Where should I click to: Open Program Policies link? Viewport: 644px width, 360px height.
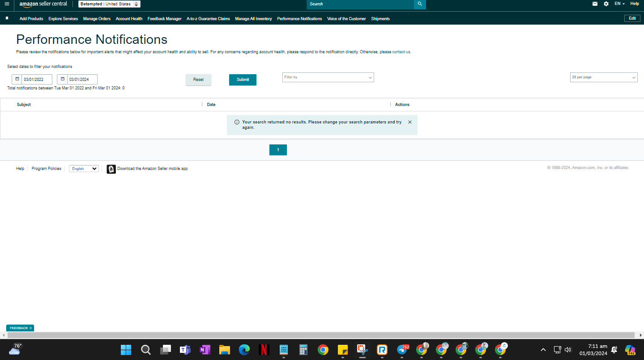pyautogui.click(x=47, y=169)
